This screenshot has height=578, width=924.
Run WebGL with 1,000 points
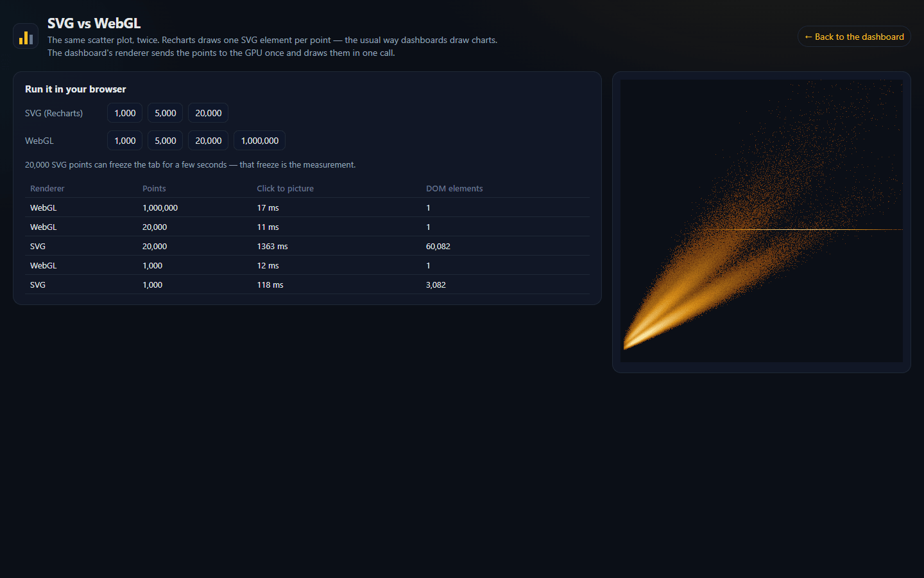point(124,141)
